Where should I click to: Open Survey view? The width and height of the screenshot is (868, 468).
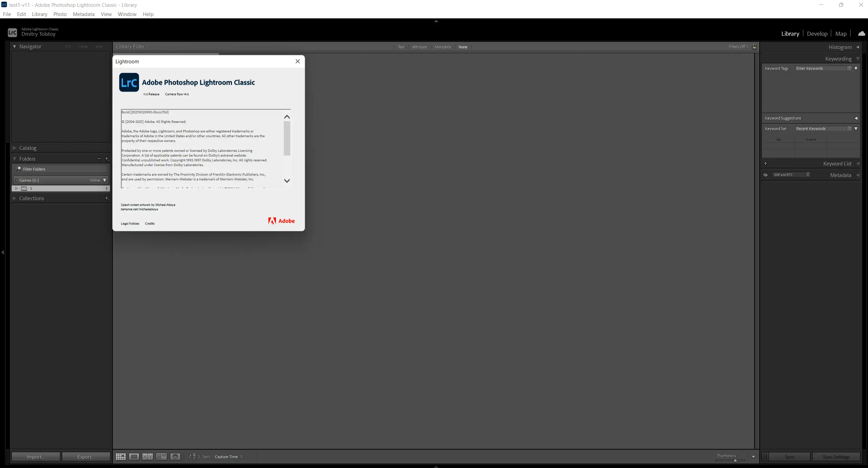(161, 456)
